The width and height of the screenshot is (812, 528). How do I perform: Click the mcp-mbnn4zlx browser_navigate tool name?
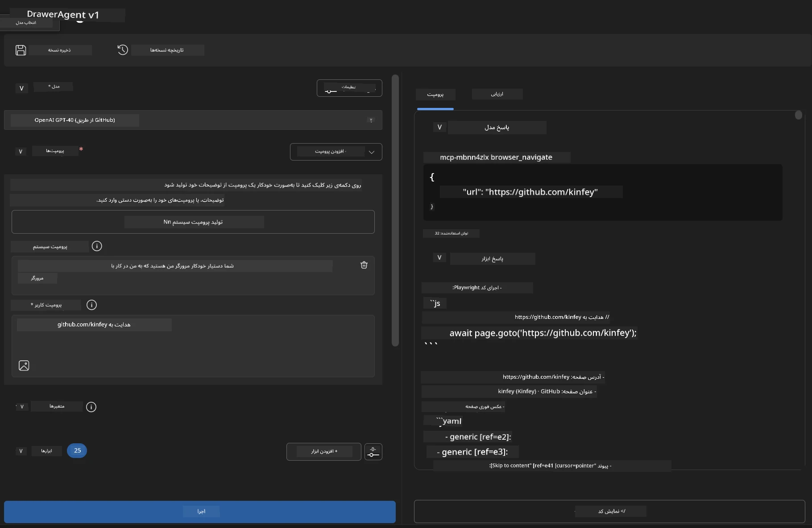[x=496, y=157]
